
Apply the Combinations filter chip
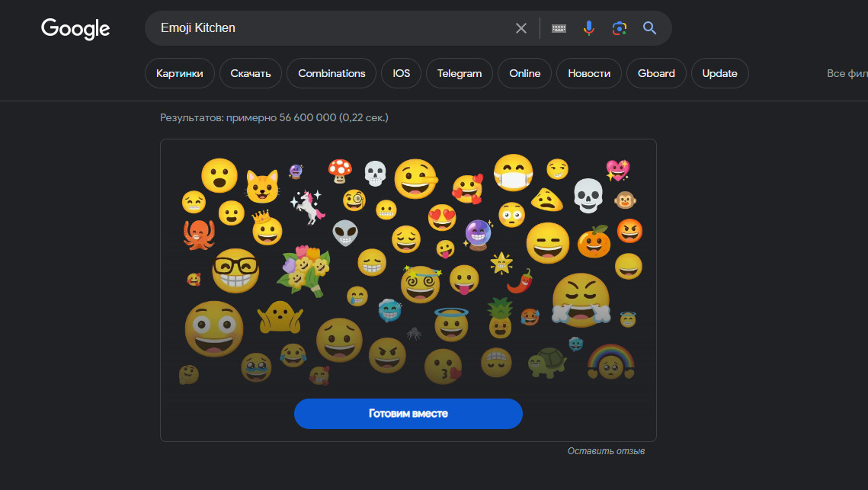tap(332, 74)
